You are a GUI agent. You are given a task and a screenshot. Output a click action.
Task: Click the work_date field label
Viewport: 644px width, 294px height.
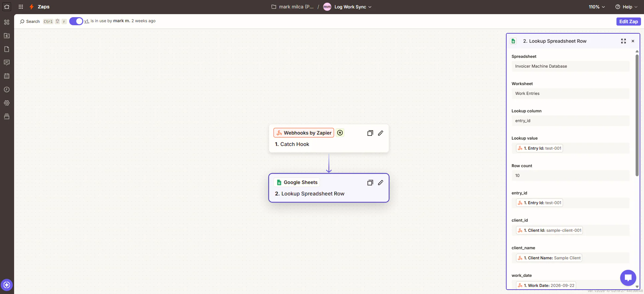pyautogui.click(x=522, y=275)
